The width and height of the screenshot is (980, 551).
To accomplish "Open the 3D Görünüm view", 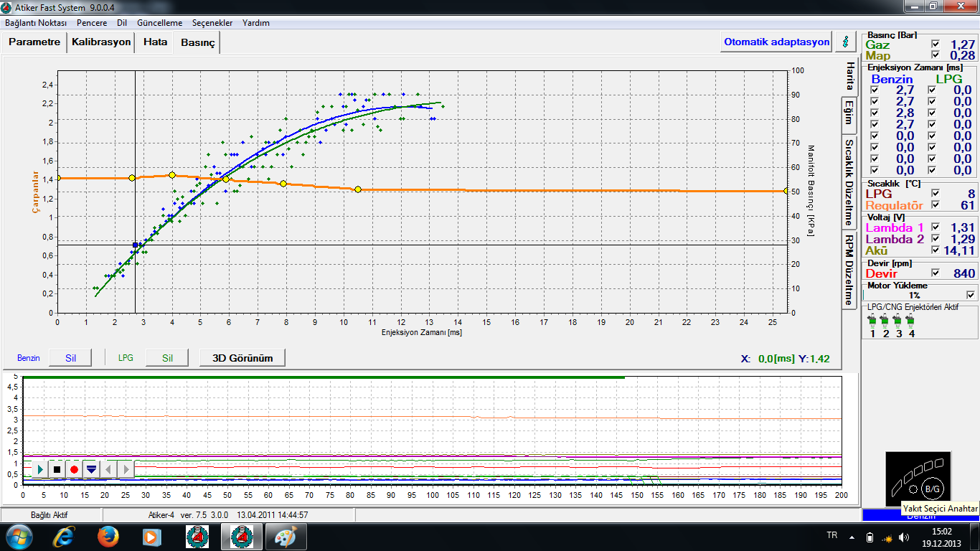I will [242, 357].
